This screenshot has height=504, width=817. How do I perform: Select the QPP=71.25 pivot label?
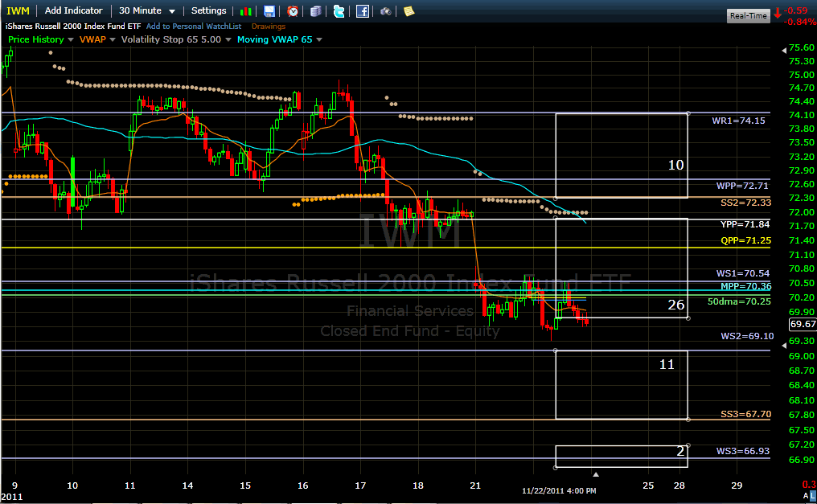(x=745, y=240)
